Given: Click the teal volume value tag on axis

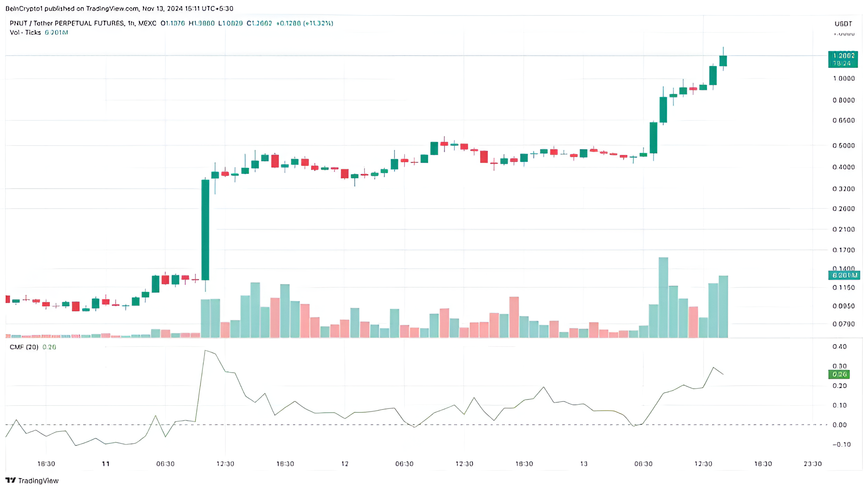Looking at the screenshot, I should [x=844, y=276].
